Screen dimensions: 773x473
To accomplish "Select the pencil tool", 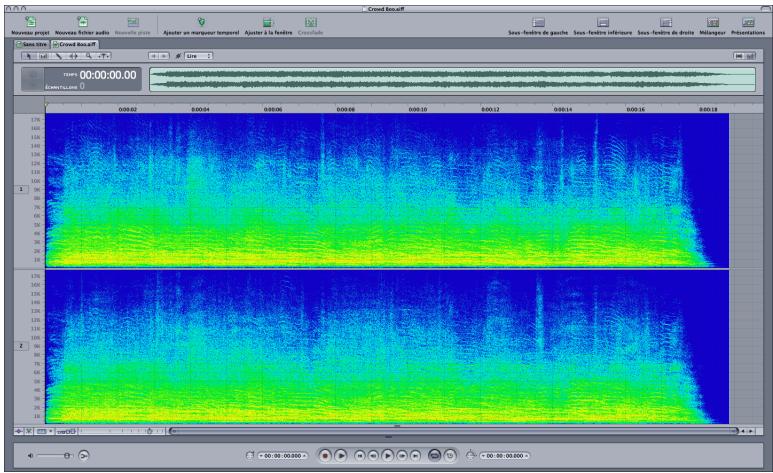I will 58,56.
